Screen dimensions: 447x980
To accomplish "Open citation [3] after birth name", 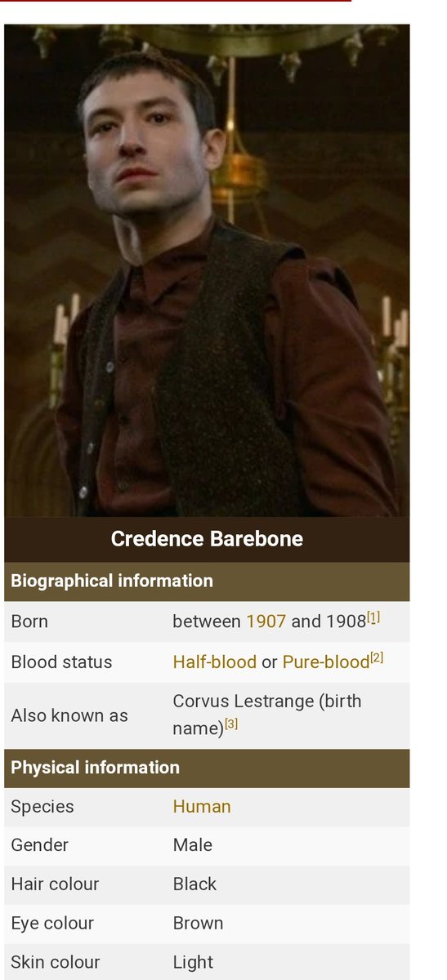I will coord(231,724).
